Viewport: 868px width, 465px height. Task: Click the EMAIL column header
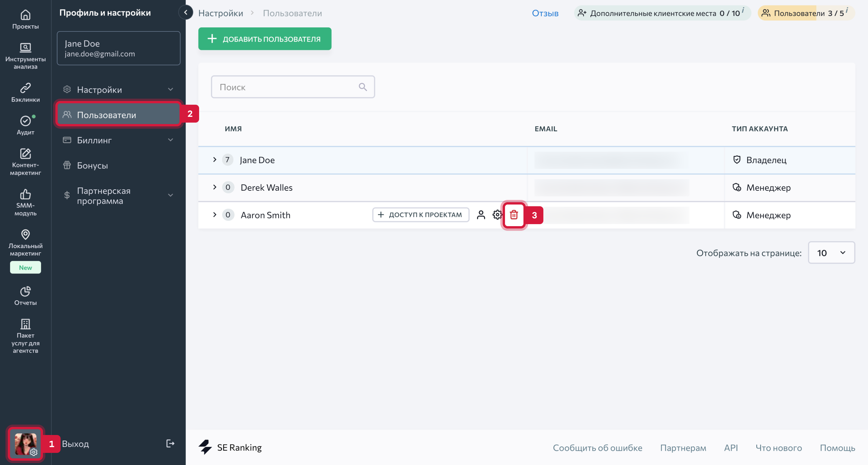pos(546,129)
